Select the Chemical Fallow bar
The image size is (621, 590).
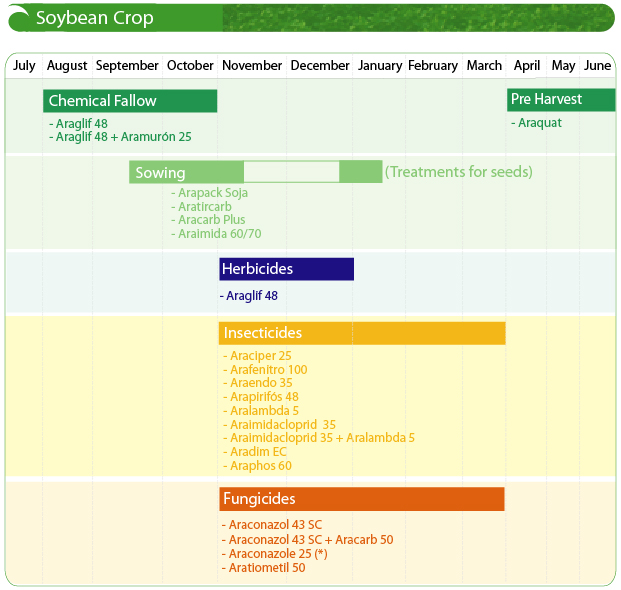[130, 101]
